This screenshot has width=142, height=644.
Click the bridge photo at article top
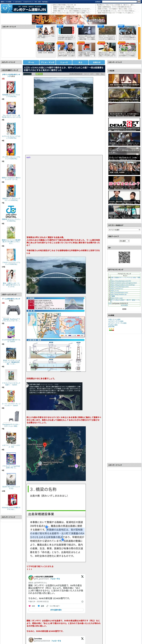[x=64, y=96]
